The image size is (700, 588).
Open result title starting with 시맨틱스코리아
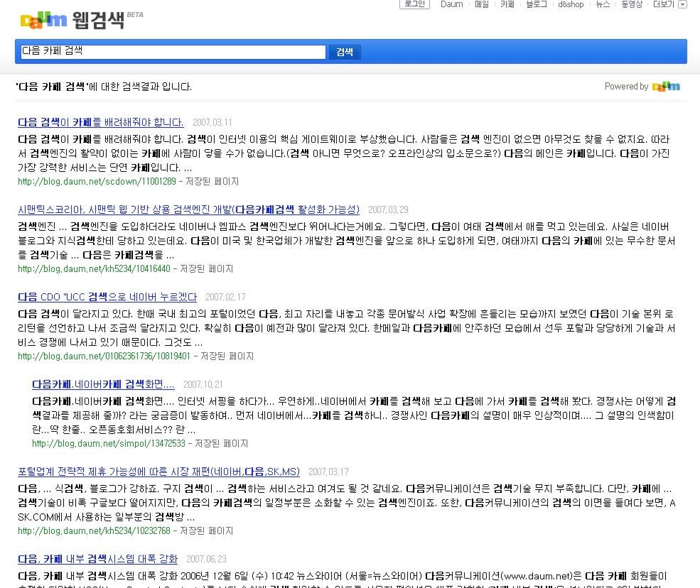click(x=188, y=209)
